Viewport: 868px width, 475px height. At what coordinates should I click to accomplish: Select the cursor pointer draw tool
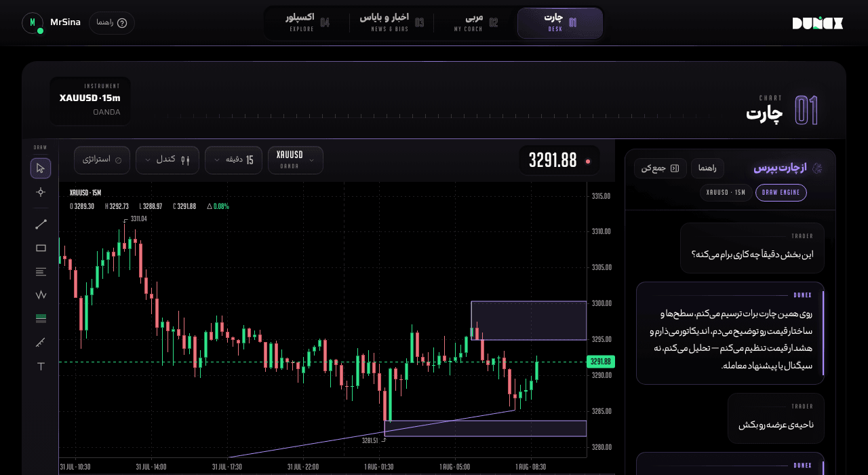pos(41,168)
